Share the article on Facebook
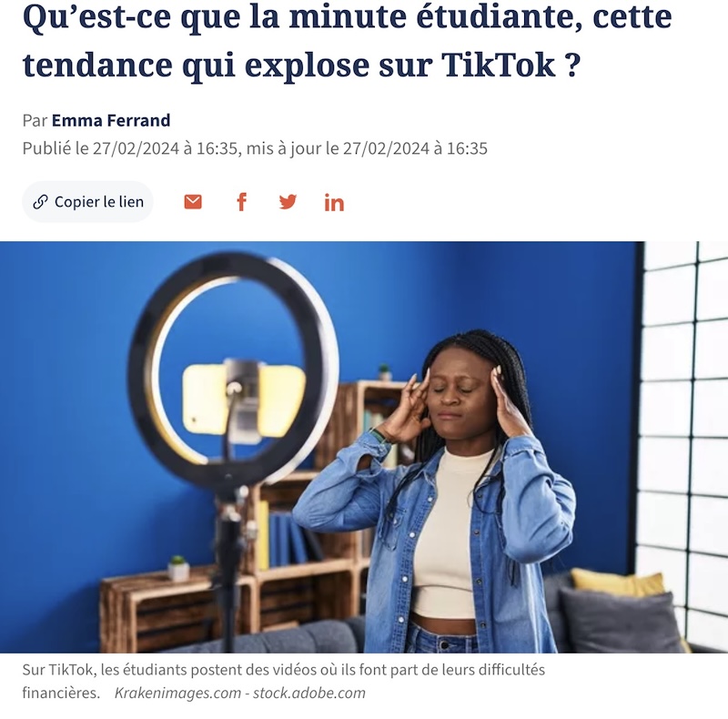Image resolution: width=728 pixels, height=719 pixels. (241, 202)
